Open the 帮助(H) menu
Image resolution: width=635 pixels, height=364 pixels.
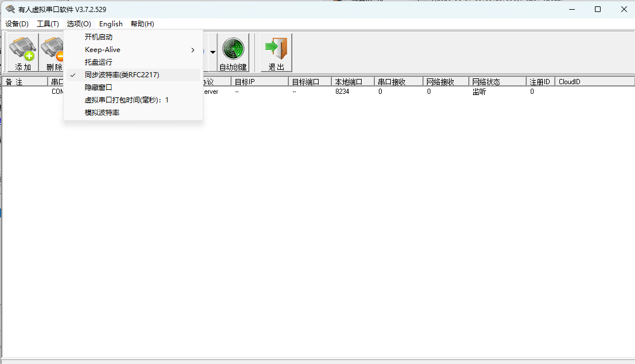(142, 24)
